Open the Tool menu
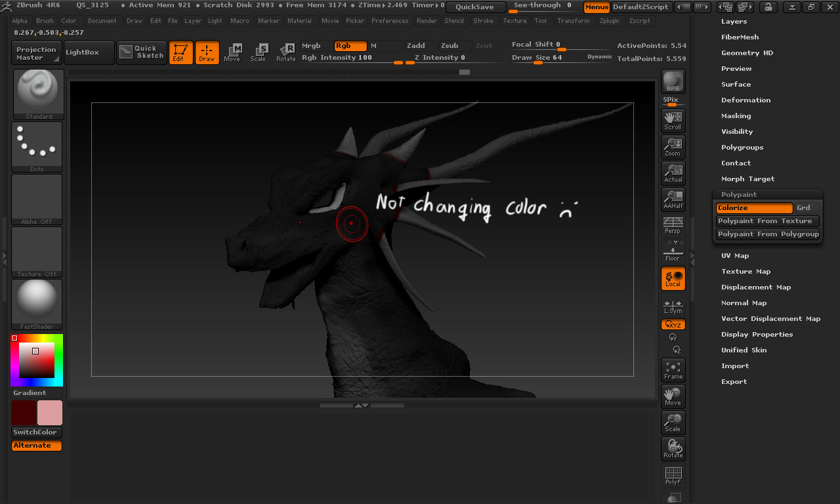 pyautogui.click(x=541, y=20)
